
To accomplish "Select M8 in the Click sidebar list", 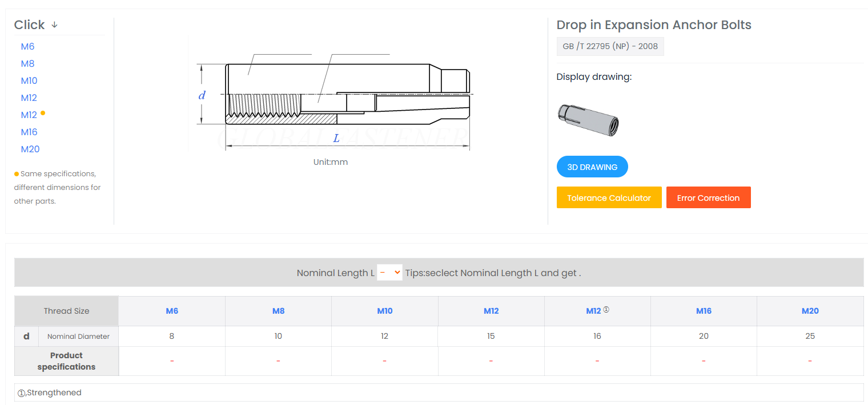I will tap(28, 64).
